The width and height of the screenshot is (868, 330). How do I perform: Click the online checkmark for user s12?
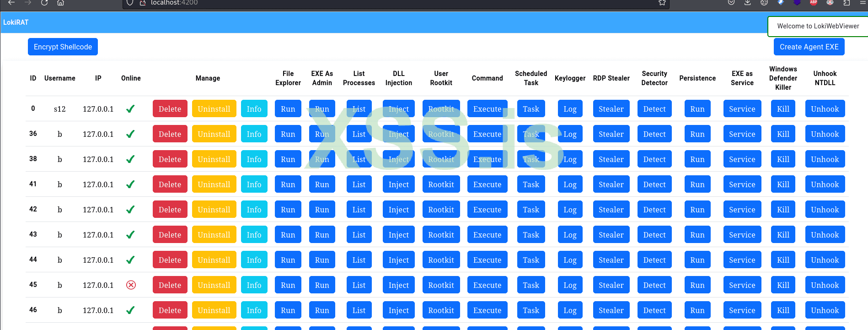130,109
